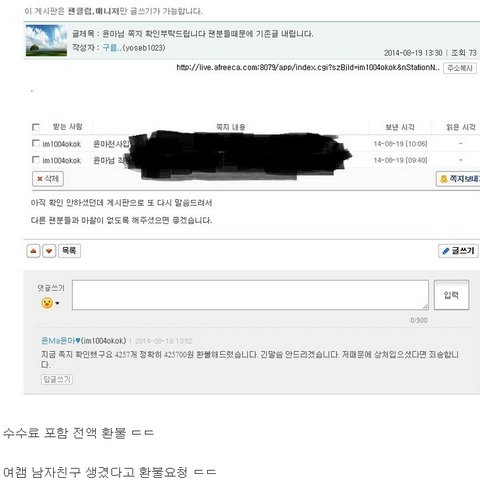Check the first im1004okok message checkbox
This screenshot has width=480, height=485.
click(36, 143)
